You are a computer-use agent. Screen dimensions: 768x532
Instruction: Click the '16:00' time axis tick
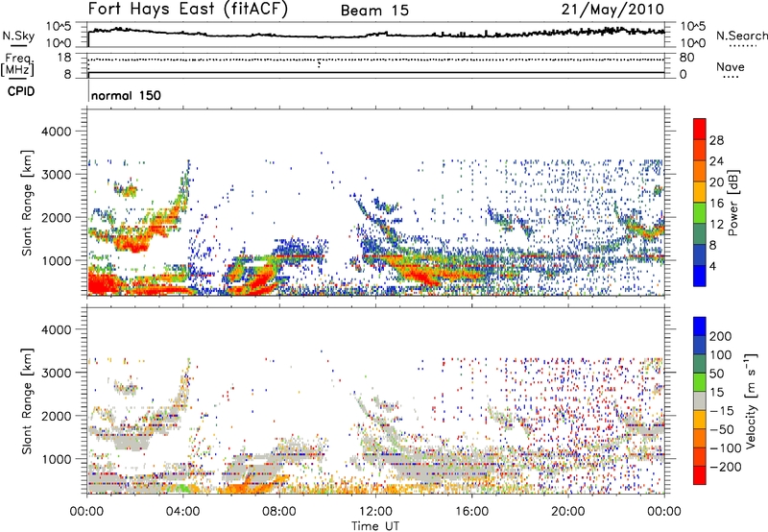pyautogui.click(x=471, y=512)
